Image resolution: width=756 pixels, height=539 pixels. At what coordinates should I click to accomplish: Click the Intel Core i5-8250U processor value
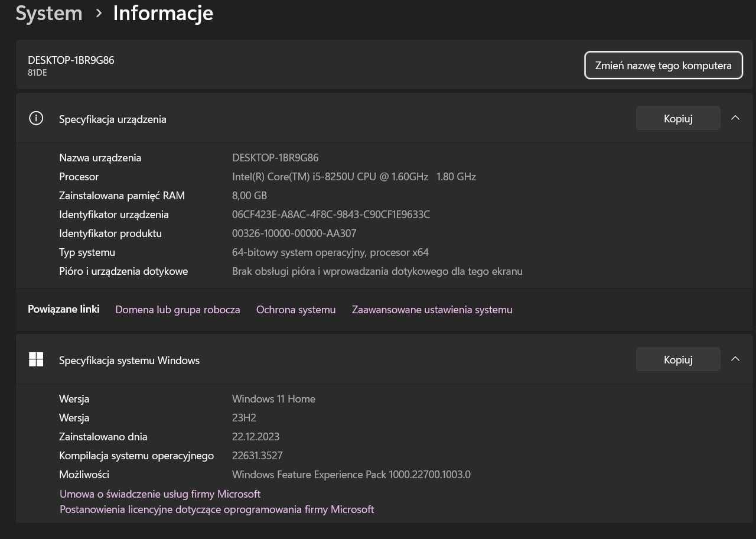[x=354, y=177]
